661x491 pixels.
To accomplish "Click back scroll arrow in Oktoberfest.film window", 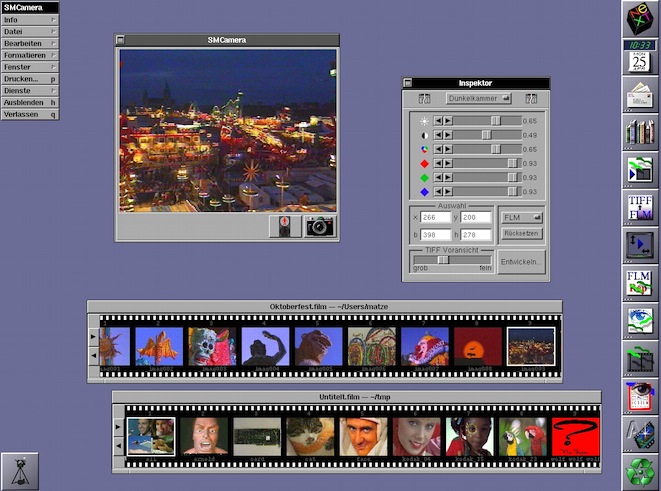I will [94, 356].
